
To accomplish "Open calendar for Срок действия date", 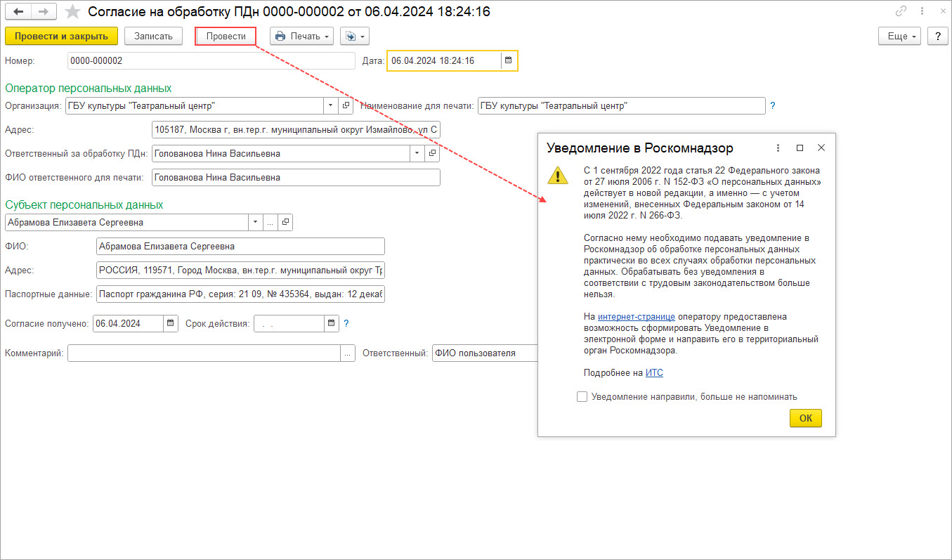I will click(x=331, y=324).
